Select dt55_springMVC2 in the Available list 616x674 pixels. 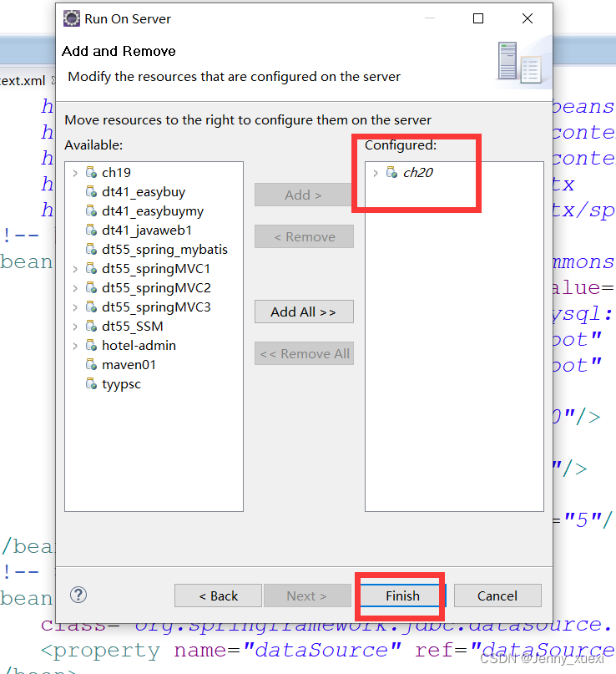coord(156,287)
